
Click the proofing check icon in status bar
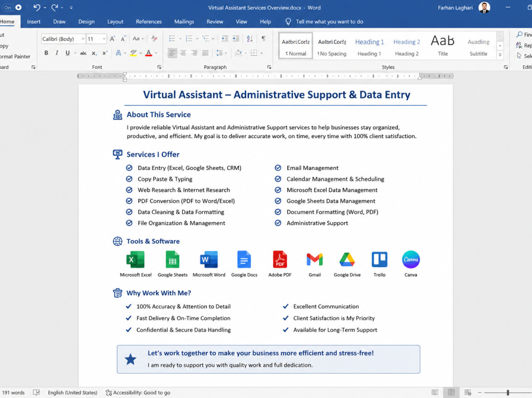[36, 393]
